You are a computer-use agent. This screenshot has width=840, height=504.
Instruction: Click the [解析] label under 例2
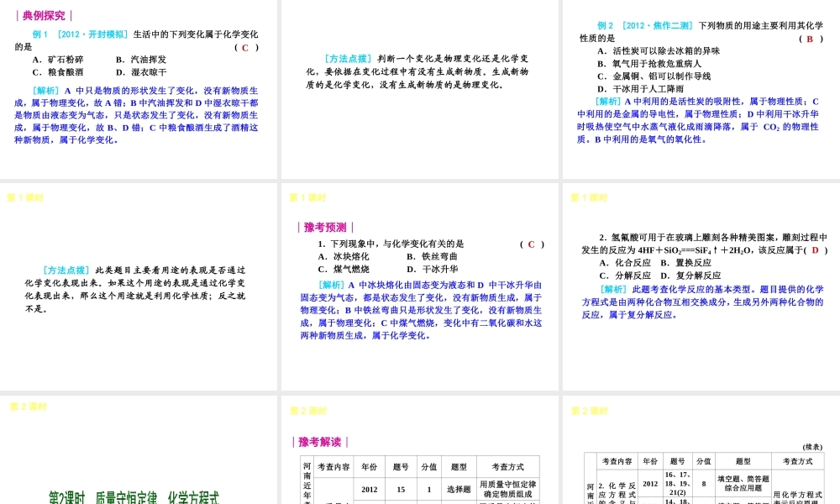coord(608,102)
